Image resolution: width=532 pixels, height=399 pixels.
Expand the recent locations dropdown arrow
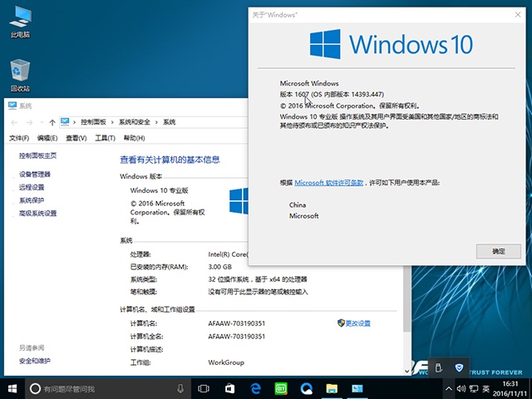click(x=41, y=122)
